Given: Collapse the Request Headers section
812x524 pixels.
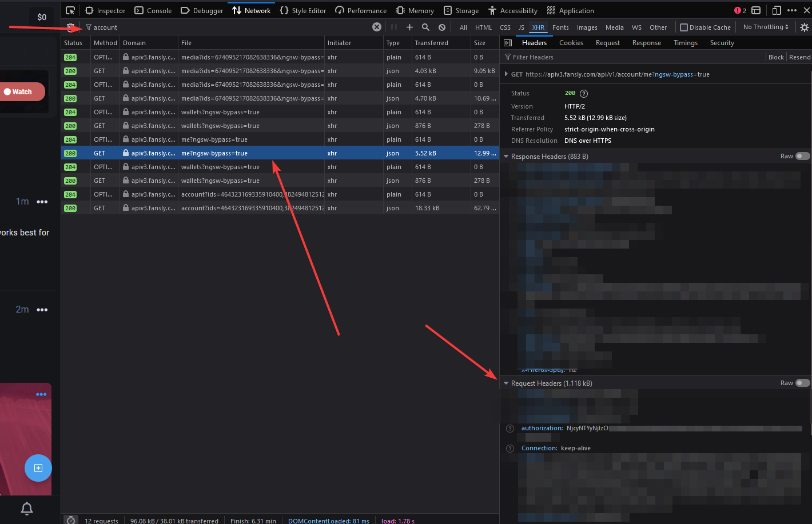Looking at the screenshot, I should 506,383.
